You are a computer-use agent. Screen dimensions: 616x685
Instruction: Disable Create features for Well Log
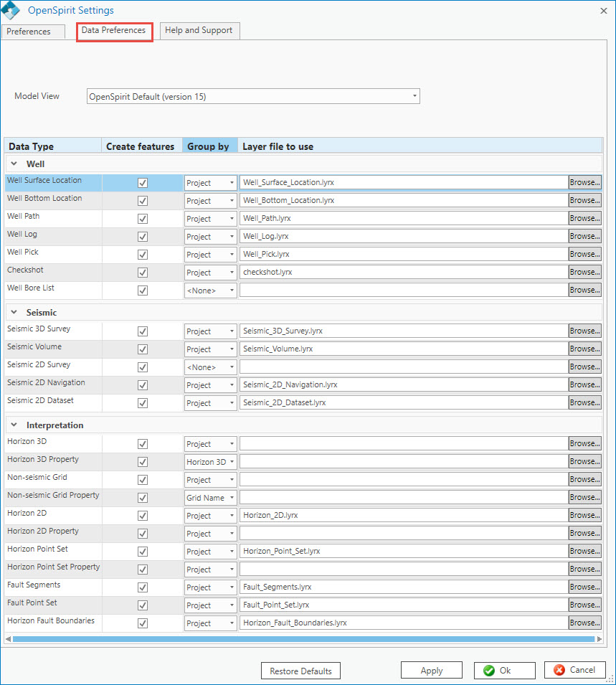143,237
